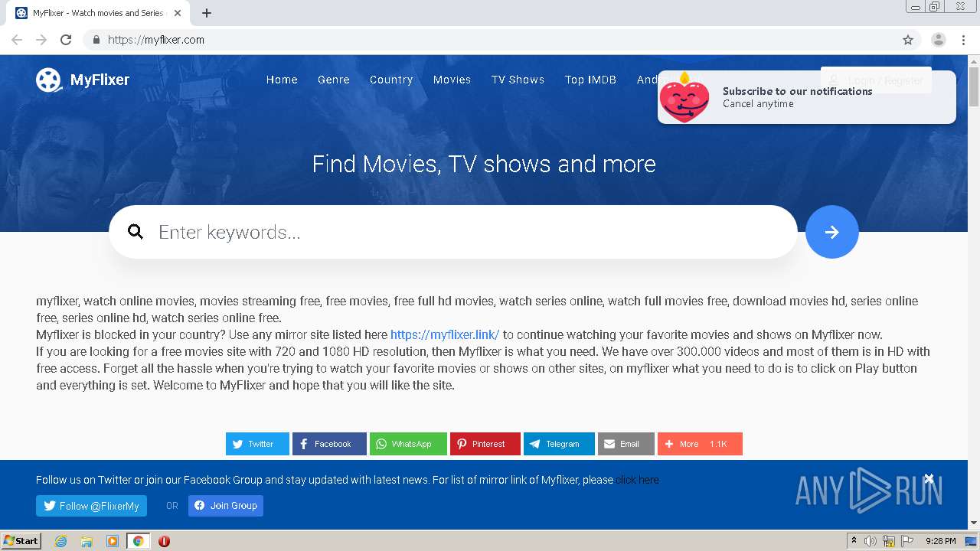Click the page vertical scrollbar thumb

[974, 86]
